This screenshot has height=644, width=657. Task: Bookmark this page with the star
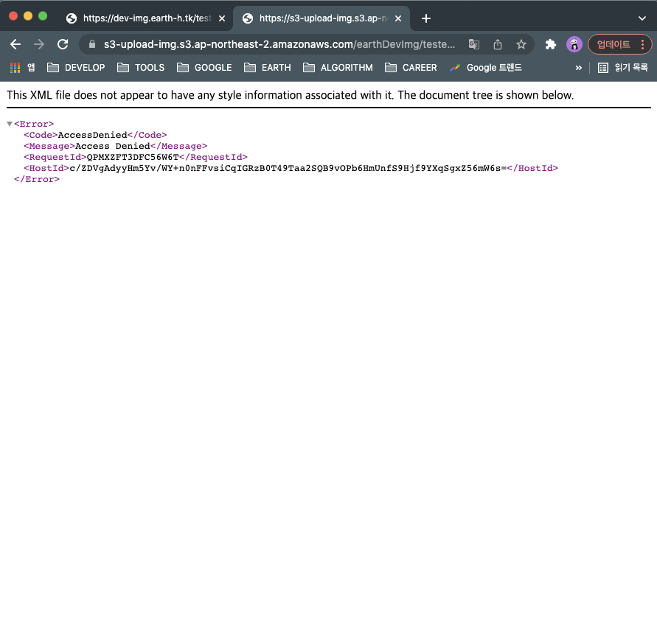tap(521, 44)
